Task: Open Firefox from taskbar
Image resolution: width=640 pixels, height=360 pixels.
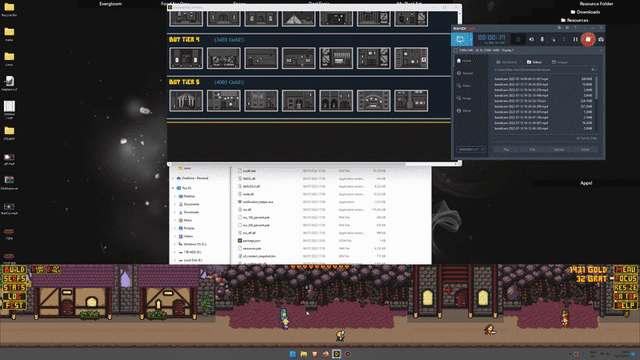Action: coord(326,354)
